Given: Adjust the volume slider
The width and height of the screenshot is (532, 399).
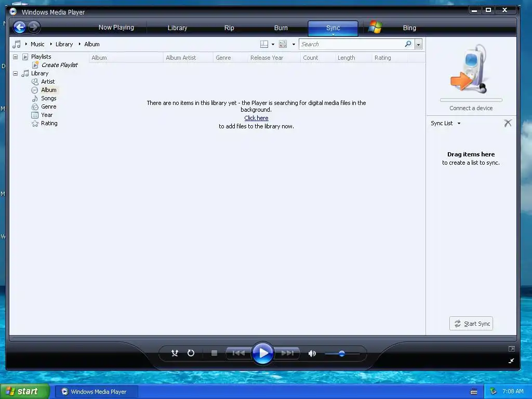Looking at the screenshot, I should click(342, 353).
